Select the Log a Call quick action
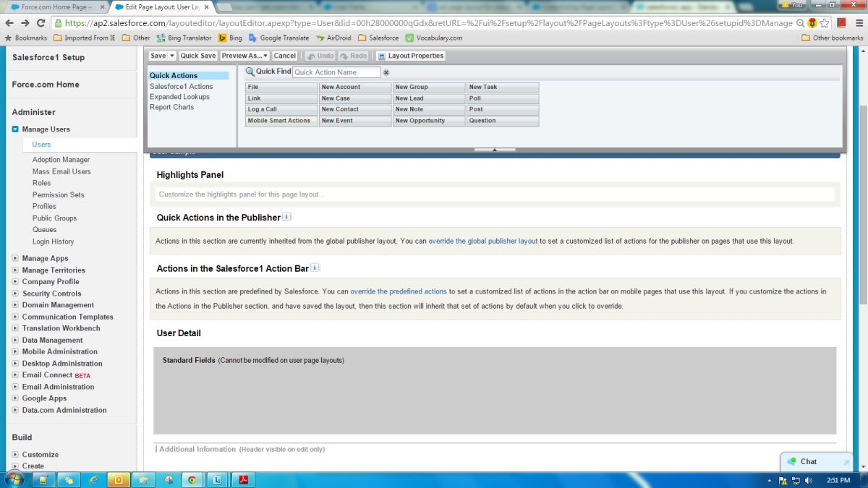Image resolution: width=868 pixels, height=488 pixels. (281, 109)
